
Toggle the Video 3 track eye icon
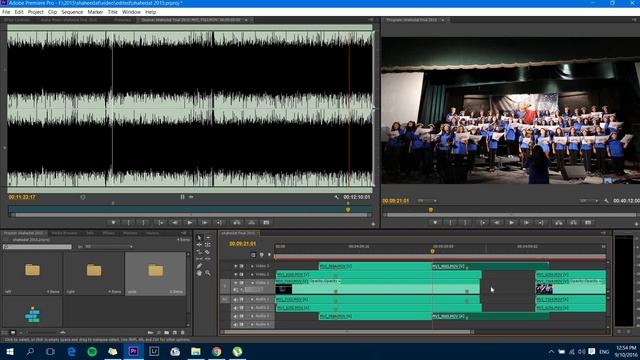236,266
